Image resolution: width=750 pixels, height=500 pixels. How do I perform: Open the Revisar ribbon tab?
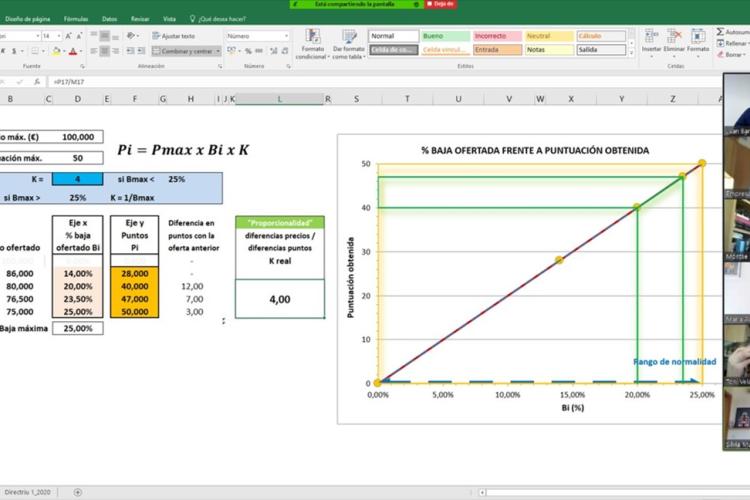[x=140, y=19]
